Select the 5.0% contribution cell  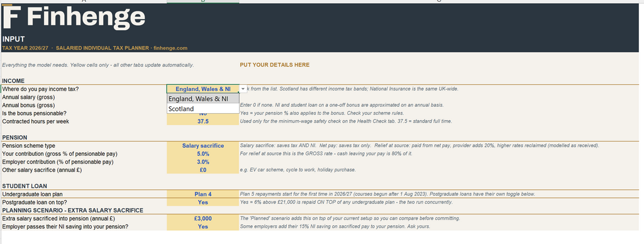tap(203, 153)
